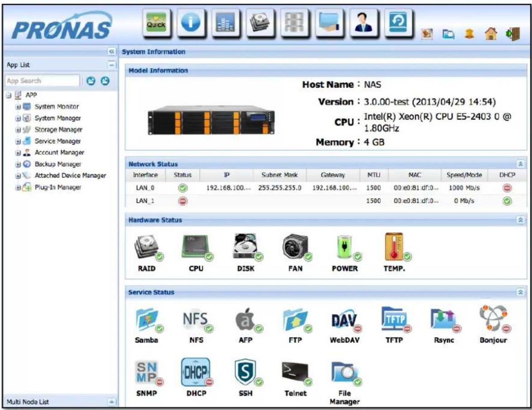Expand the Storage Manager tree node
The image size is (532, 410).
pyautogui.click(x=18, y=130)
